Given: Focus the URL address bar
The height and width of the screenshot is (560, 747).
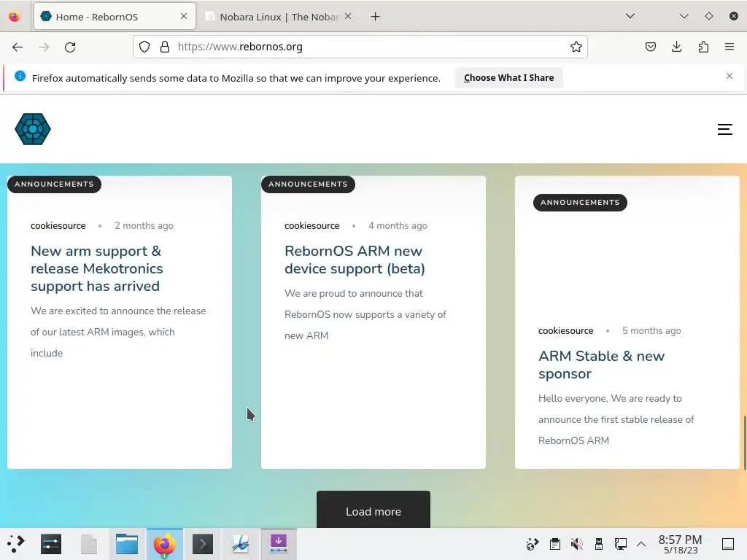Looking at the screenshot, I should (x=362, y=47).
